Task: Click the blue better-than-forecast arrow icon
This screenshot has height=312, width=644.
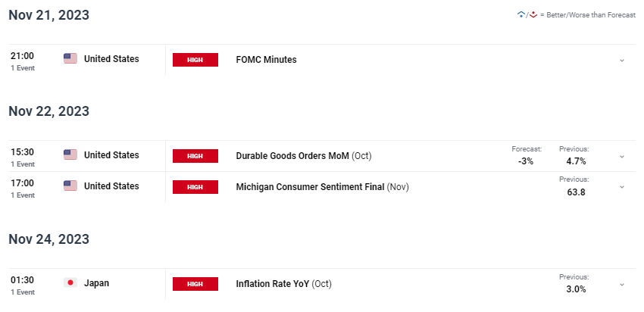Action: coord(521,15)
